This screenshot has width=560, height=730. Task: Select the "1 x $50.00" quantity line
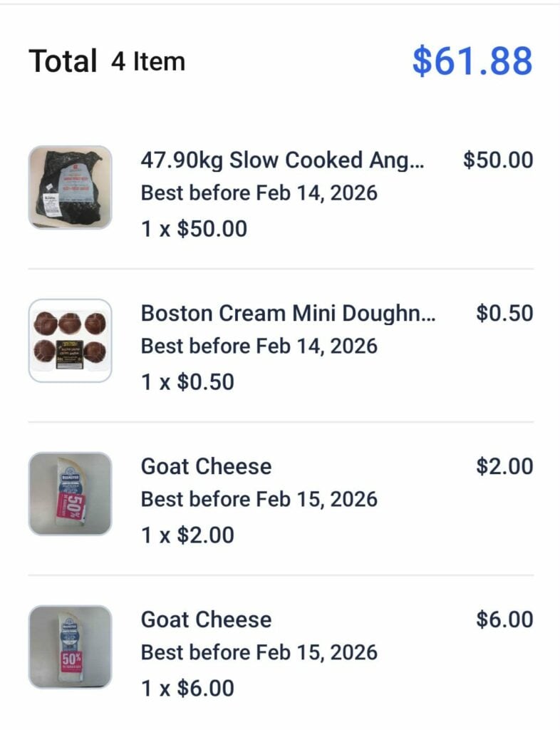coord(194,229)
